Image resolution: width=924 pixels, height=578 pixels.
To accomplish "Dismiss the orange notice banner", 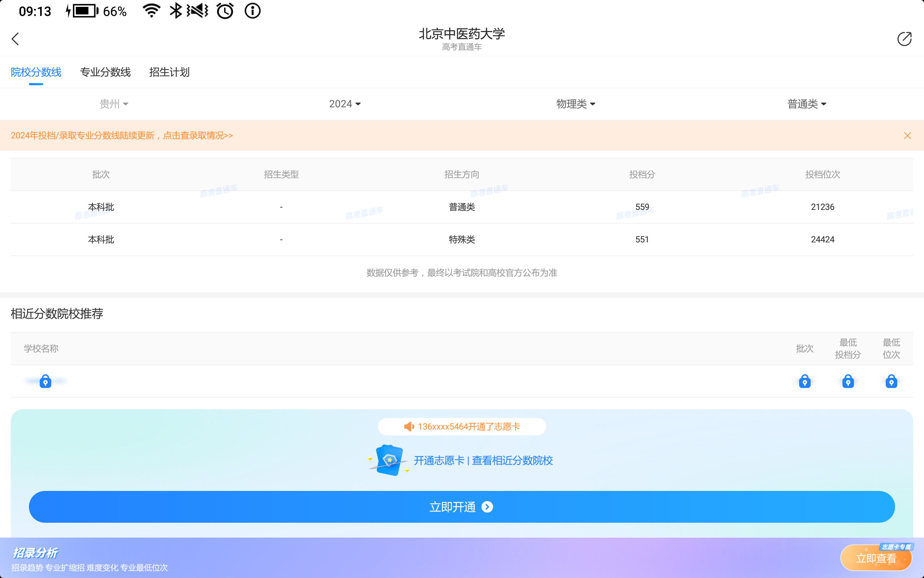I will (x=907, y=136).
